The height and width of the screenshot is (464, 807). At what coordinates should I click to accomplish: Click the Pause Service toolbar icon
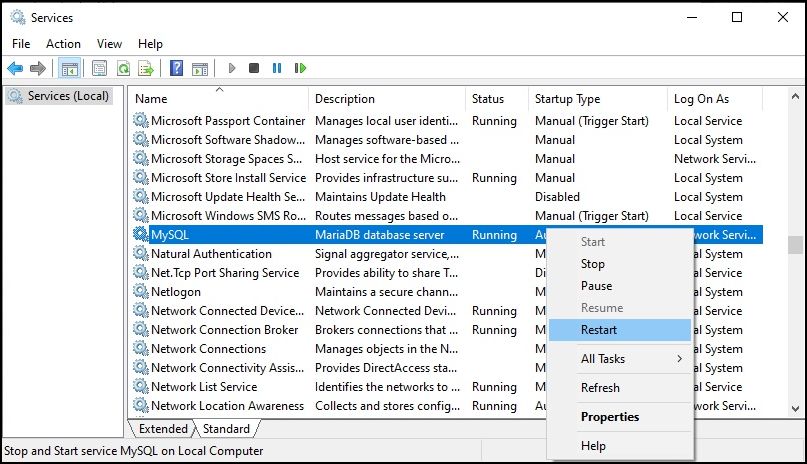[277, 68]
